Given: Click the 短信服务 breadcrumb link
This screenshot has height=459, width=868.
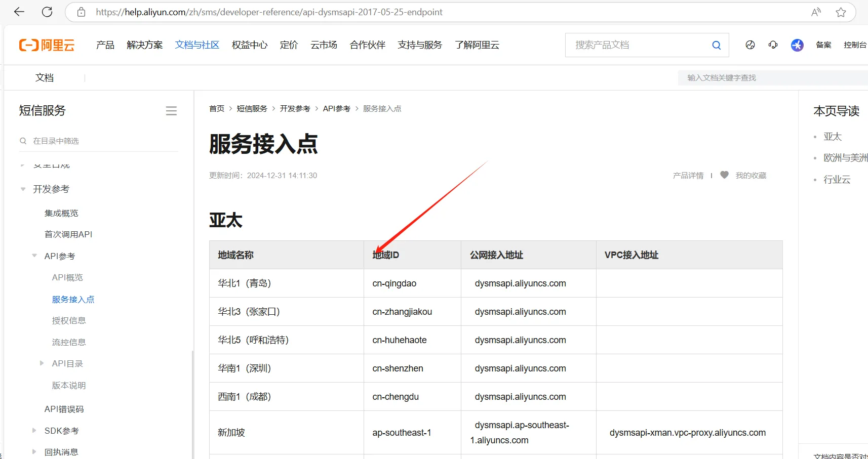Looking at the screenshot, I should pos(252,109).
